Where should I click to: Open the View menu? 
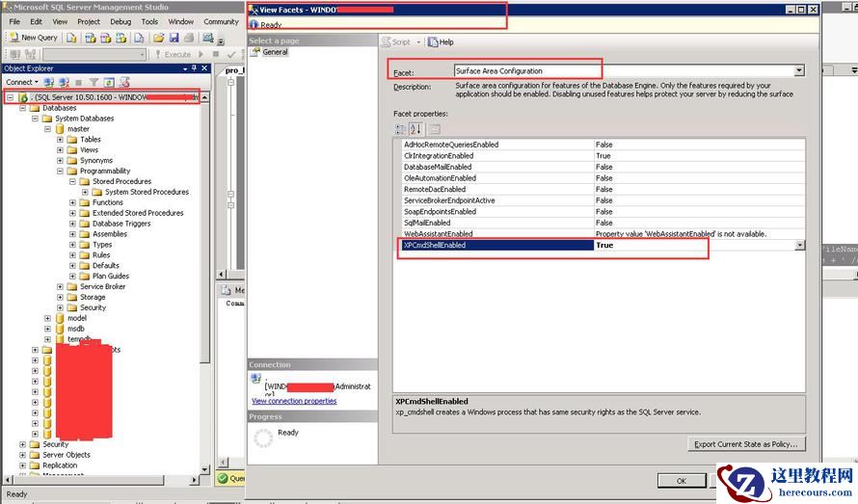tap(60, 21)
